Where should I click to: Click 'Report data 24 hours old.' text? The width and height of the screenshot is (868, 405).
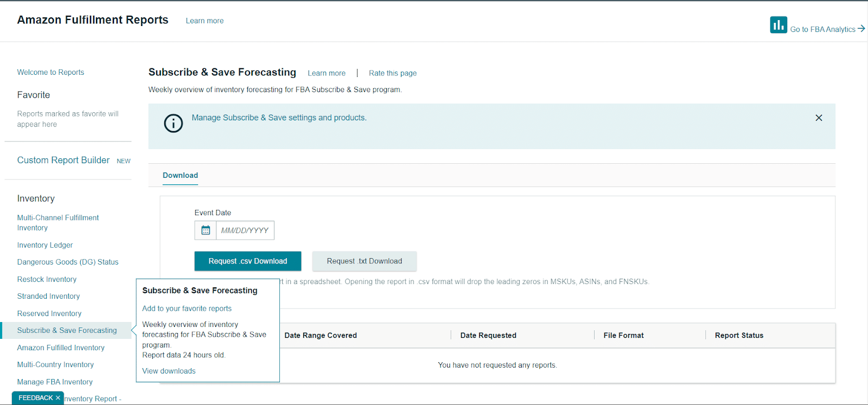coord(184,355)
